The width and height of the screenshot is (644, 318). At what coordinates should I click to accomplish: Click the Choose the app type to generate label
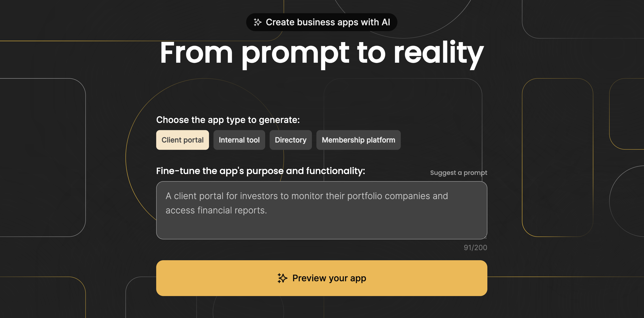pyautogui.click(x=228, y=120)
